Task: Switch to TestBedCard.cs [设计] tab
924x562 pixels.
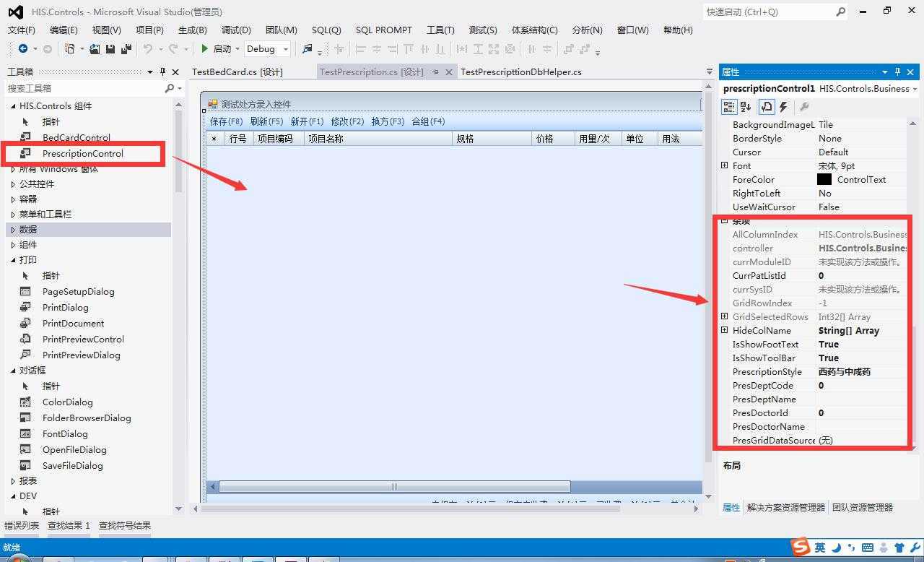Action: coord(237,72)
